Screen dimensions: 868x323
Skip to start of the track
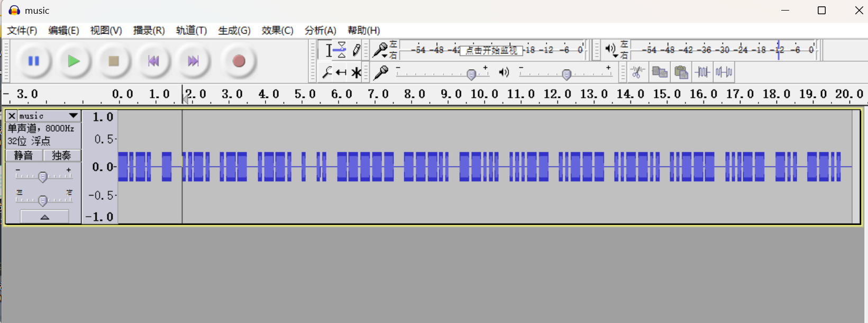[x=153, y=61]
